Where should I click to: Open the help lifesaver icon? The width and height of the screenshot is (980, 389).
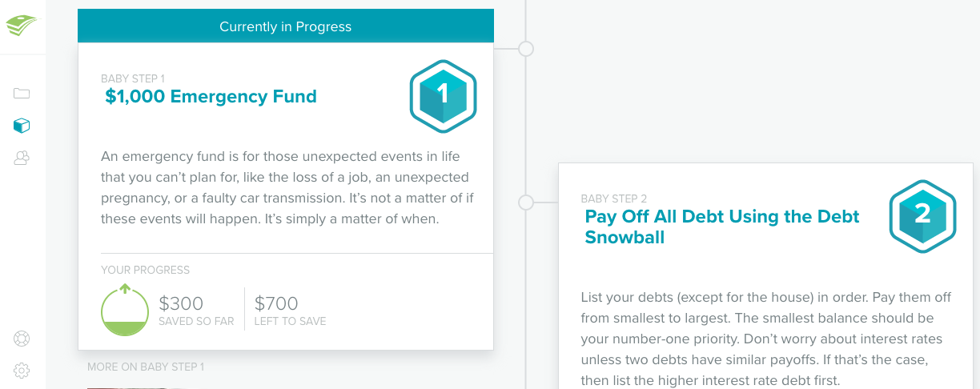point(22,339)
